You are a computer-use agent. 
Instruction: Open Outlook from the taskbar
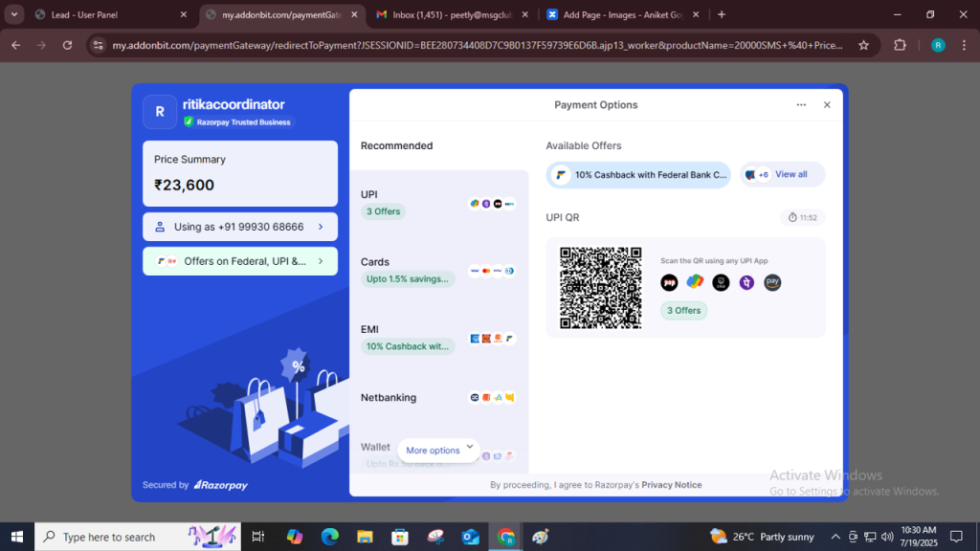click(x=471, y=537)
